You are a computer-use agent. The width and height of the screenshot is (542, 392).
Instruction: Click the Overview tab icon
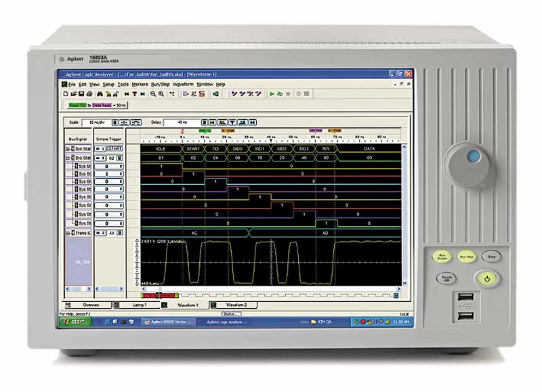(x=68, y=305)
